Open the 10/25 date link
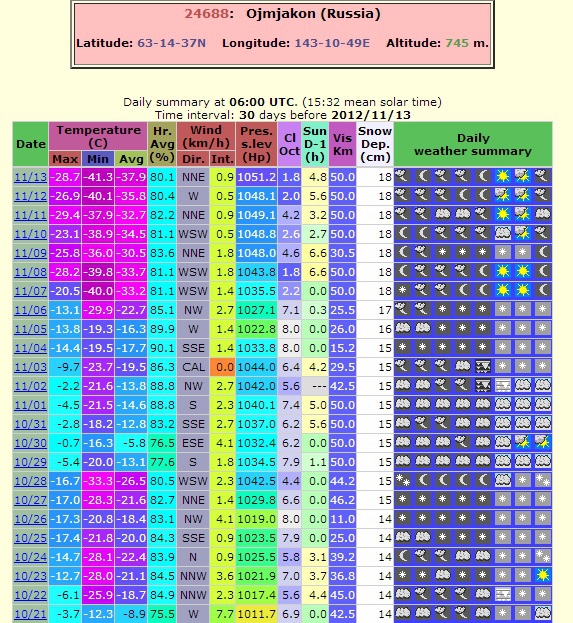Viewport: 573px width, 623px height. tap(31, 538)
